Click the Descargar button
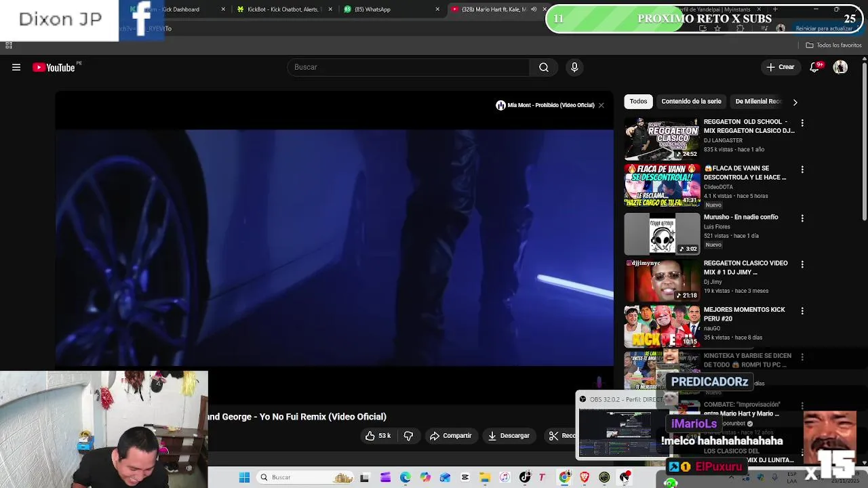This screenshot has width=868, height=488. pos(509,436)
